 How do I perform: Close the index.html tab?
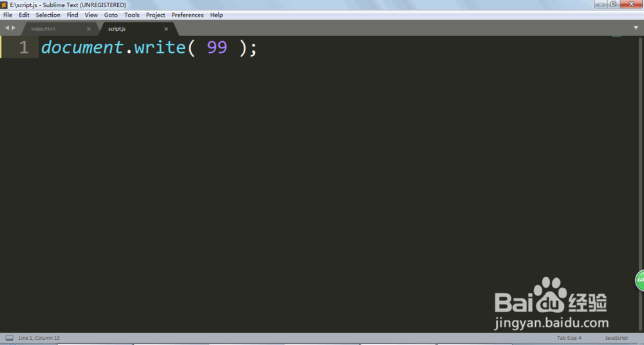tap(89, 29)
